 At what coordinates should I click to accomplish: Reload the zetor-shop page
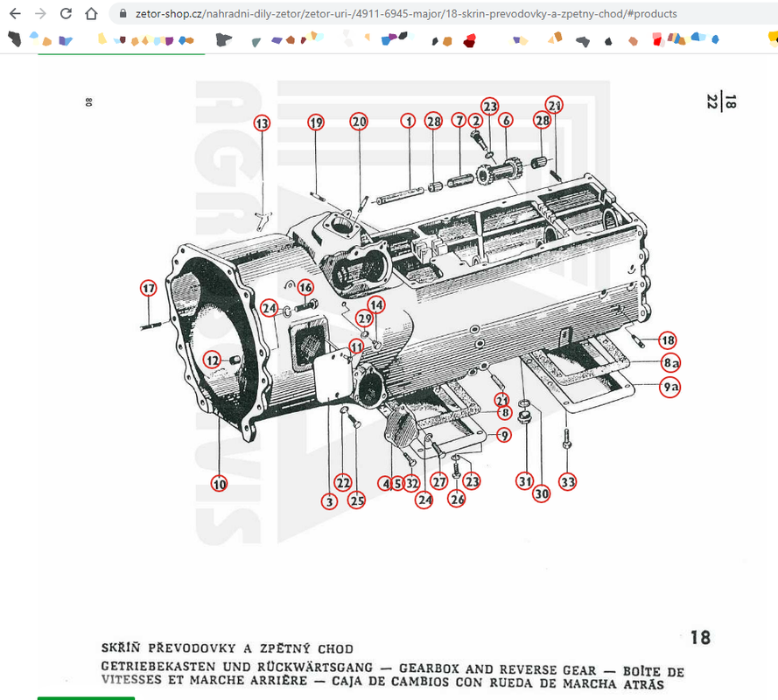coord(66,14)
